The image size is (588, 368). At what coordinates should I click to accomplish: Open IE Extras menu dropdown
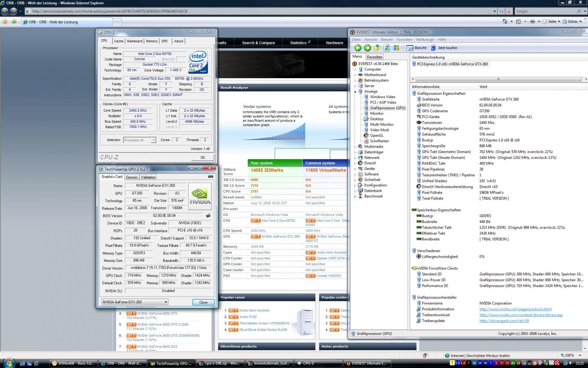(572, 22)
